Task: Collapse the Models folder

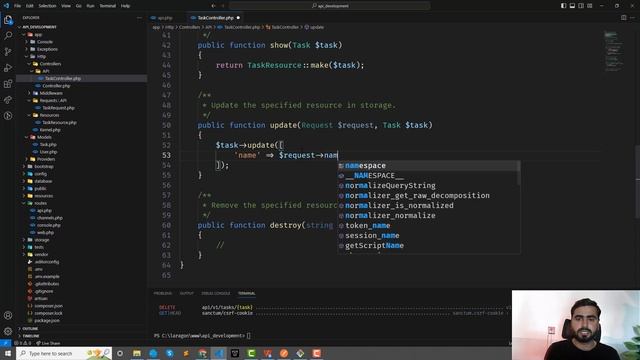Action: (44, 137)
